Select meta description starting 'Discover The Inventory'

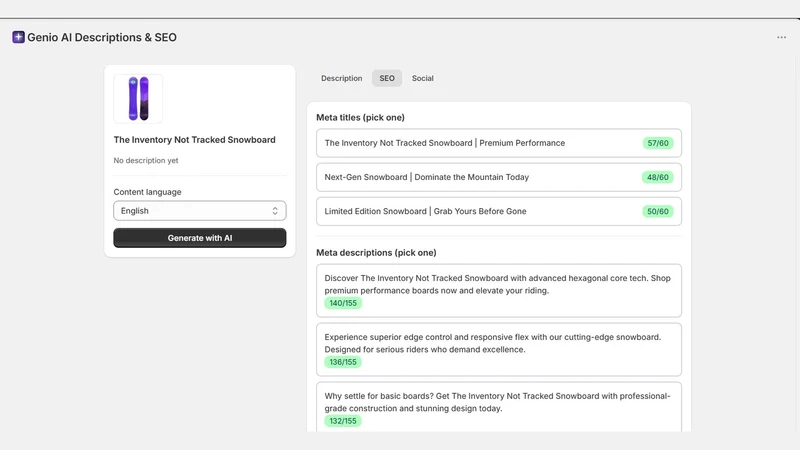[498, 290]
